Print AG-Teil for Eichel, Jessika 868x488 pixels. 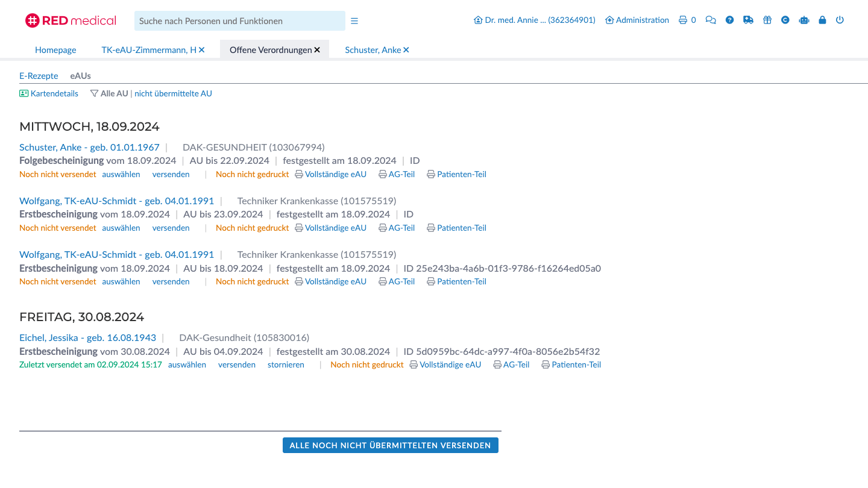pos(511,364)
